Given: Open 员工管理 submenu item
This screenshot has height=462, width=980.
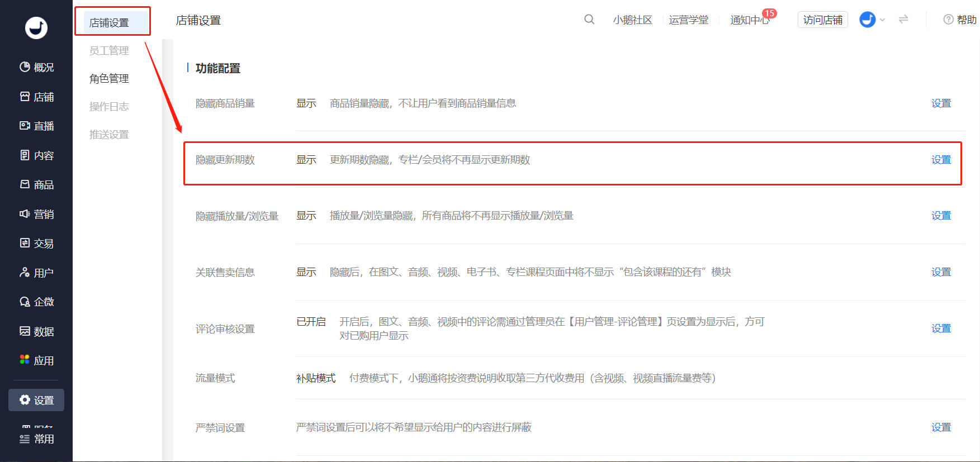Looking at the screenshot, I should tap(109, 51).
